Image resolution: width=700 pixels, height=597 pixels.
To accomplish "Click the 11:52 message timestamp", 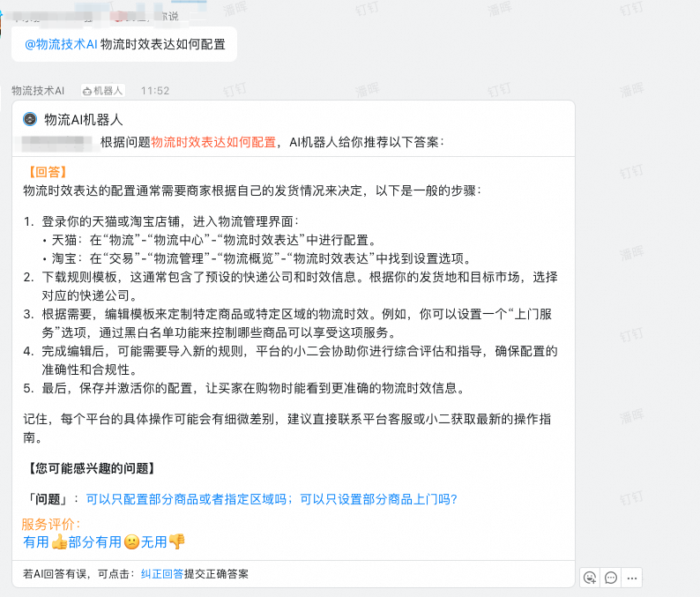I will [155, 91].
